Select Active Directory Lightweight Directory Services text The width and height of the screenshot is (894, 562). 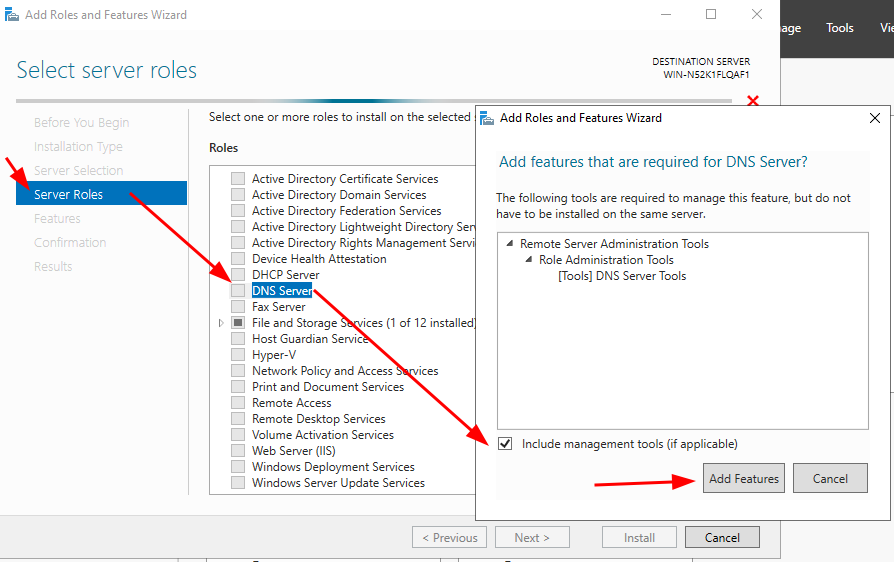(x=363, y=227)
